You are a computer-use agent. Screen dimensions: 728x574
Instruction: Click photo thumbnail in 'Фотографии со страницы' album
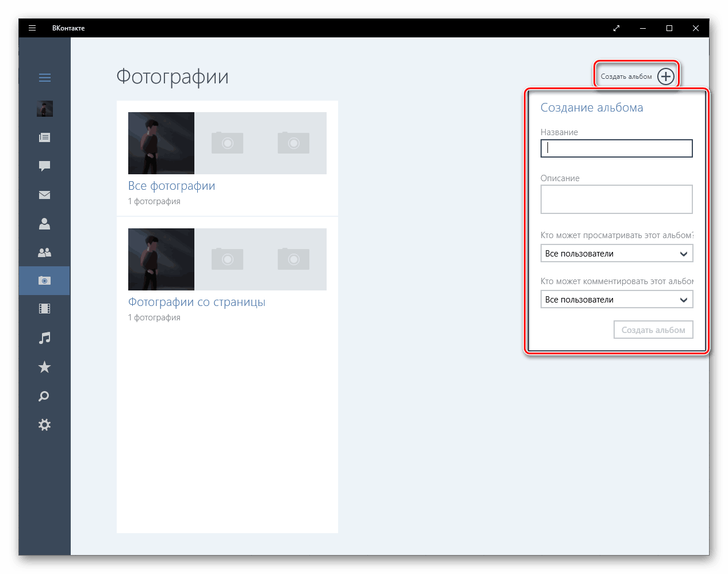tap(161, 259)
